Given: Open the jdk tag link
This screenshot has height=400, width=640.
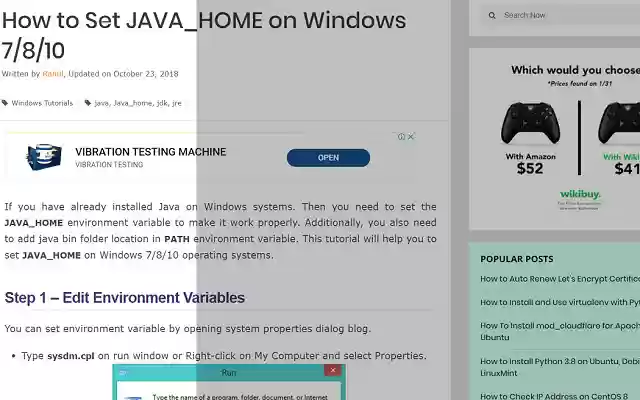Looking at the screenshot, I should coord(162,103).
